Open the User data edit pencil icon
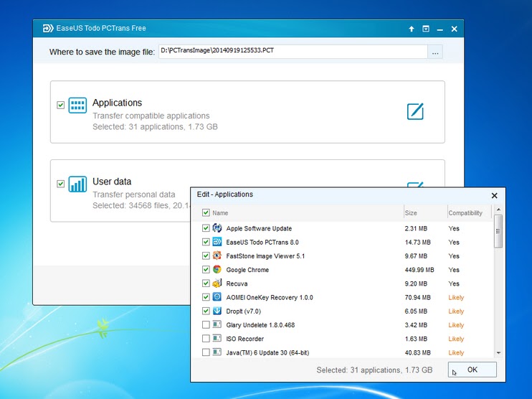Screen dimensions: 532x399 tap(415, 184)
